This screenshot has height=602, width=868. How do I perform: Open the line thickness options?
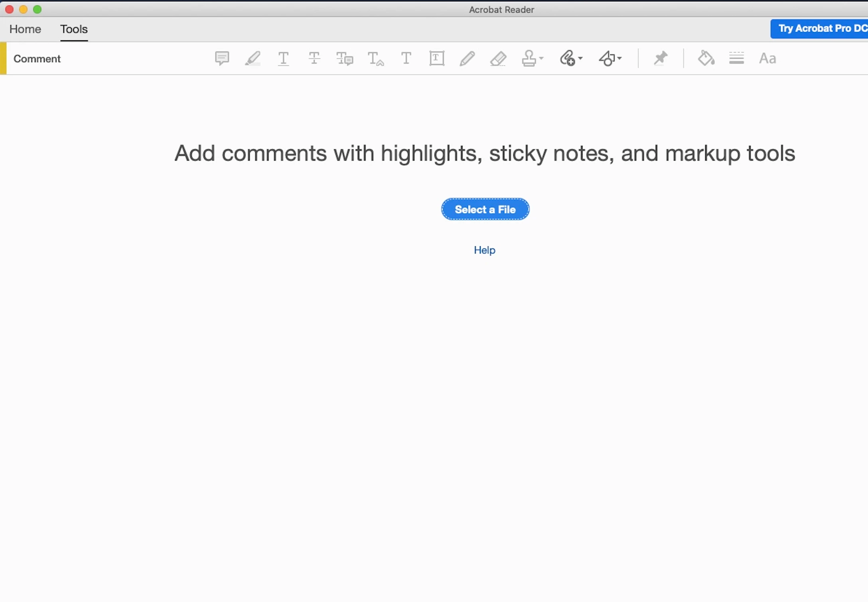736,58
